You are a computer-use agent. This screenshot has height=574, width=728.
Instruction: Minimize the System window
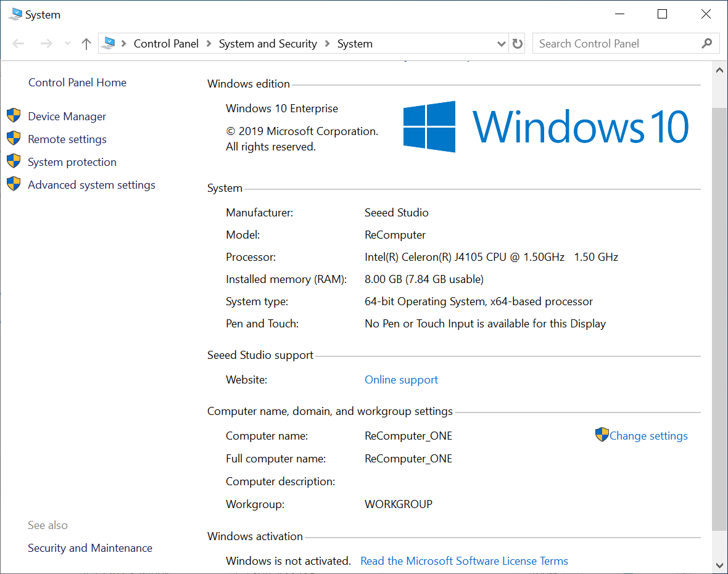[619, 14]
